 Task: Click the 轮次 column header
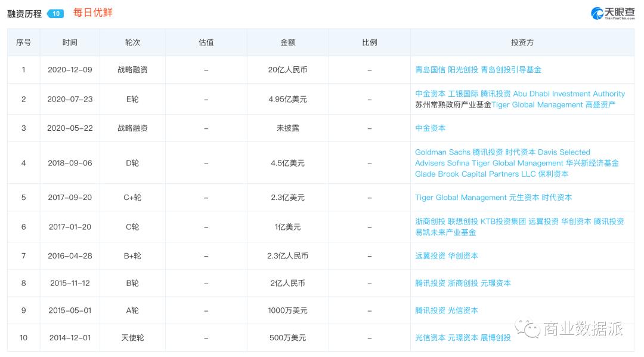click(x=132, y=43)
